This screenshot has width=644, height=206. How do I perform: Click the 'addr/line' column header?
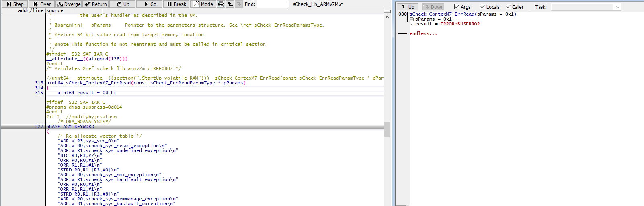coord(31,10)
